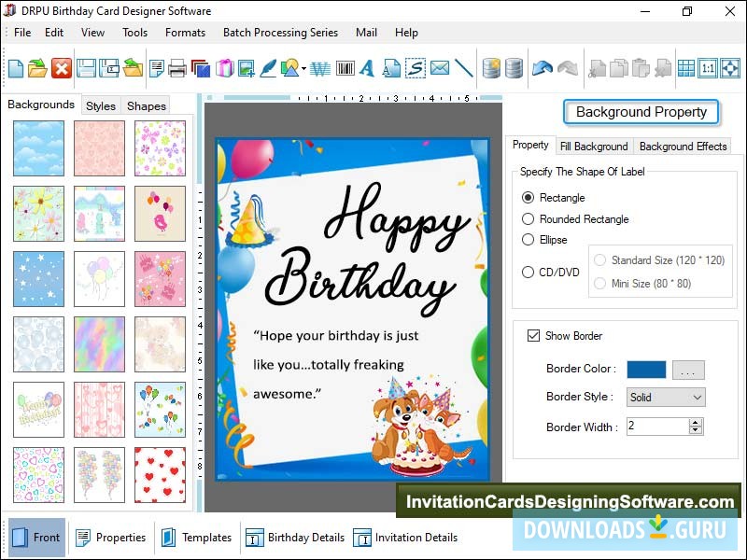Select the Insert Image tool
This screenshot has height=560, width=747.
(x=246, y=68)
